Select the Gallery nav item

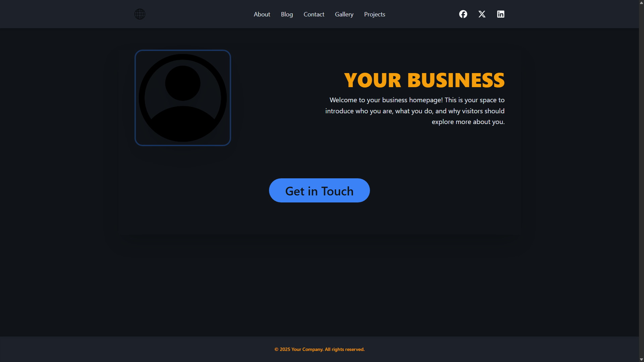click(344, 14)
